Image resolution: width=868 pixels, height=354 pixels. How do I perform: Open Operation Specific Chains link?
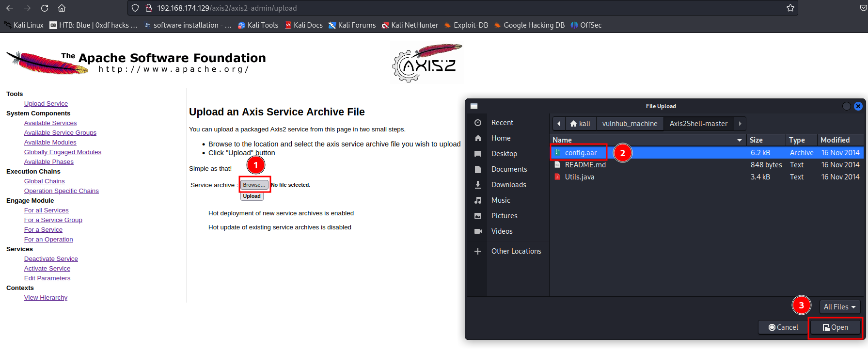coord(62,191)
